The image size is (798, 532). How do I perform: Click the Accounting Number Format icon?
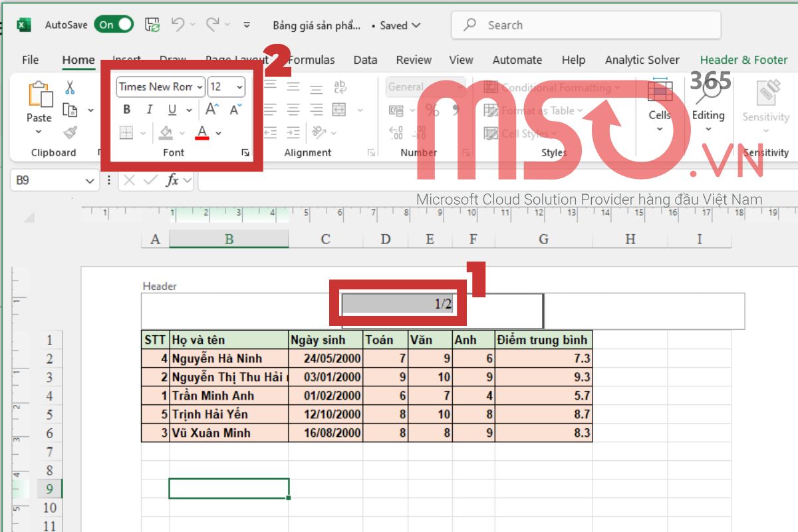click(396, 110)
